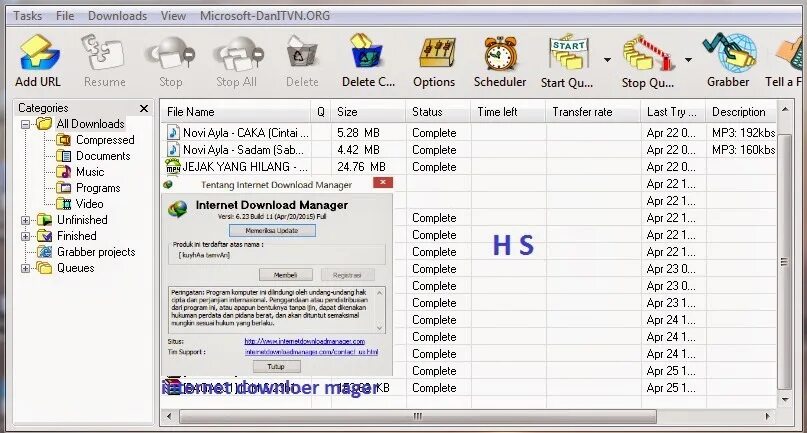Click the Q column header

click(321, 112)
